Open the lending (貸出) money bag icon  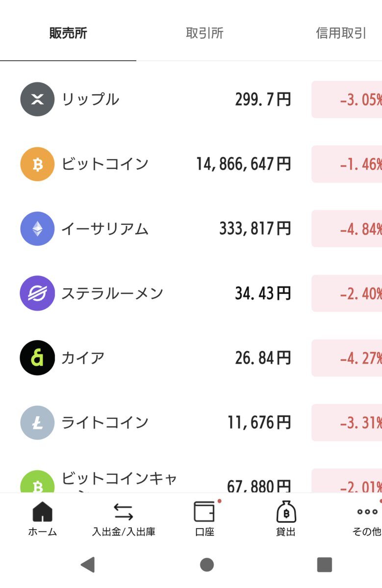coord(286,512)
